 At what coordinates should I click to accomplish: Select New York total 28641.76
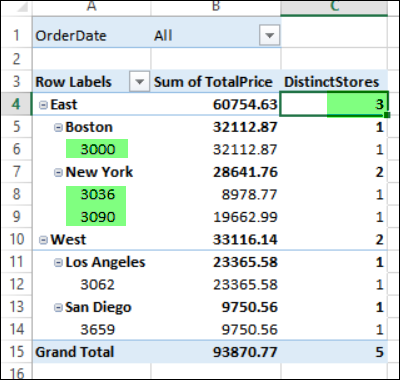click(x=245, y=172)
